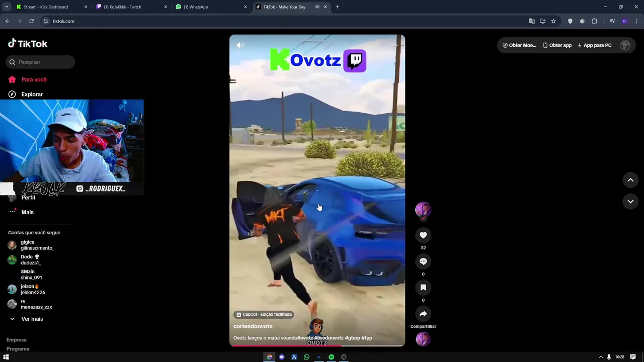The image size is (644, 362).
Task: Switch to WhatsApp browser tab
Action: point(210,7)
